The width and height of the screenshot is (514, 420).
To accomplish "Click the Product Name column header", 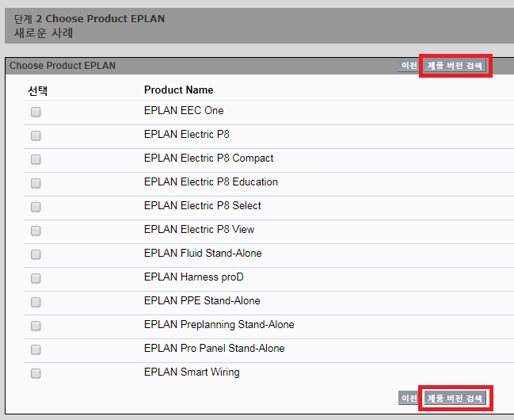I will tap(179, 90).
